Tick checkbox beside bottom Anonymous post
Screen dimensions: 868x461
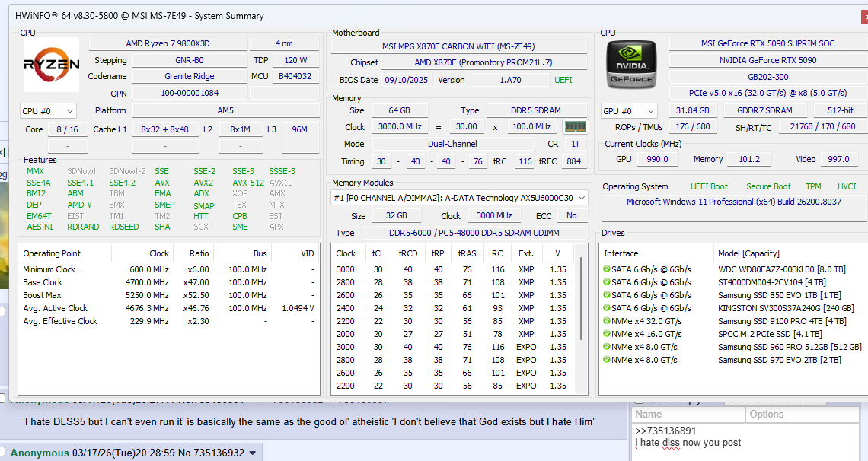(x=4, y=453)
